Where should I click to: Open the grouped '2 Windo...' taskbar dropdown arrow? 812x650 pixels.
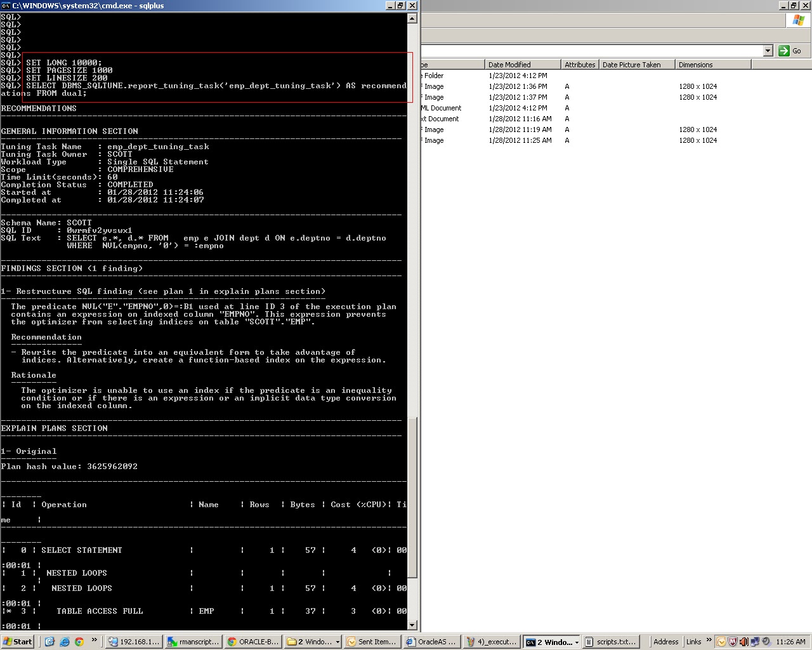(x=576, y=642)
